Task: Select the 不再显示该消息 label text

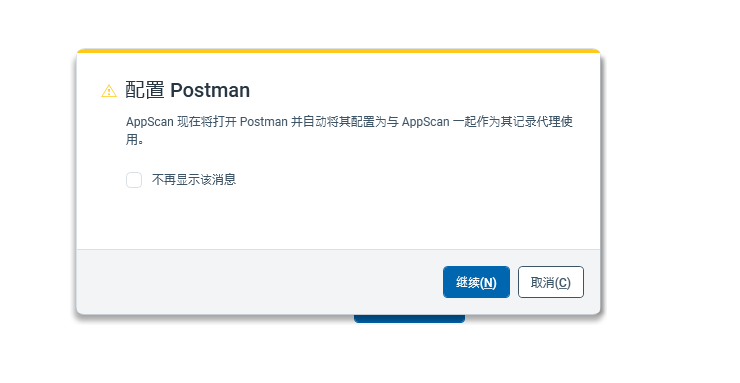Action: point(194,180)
